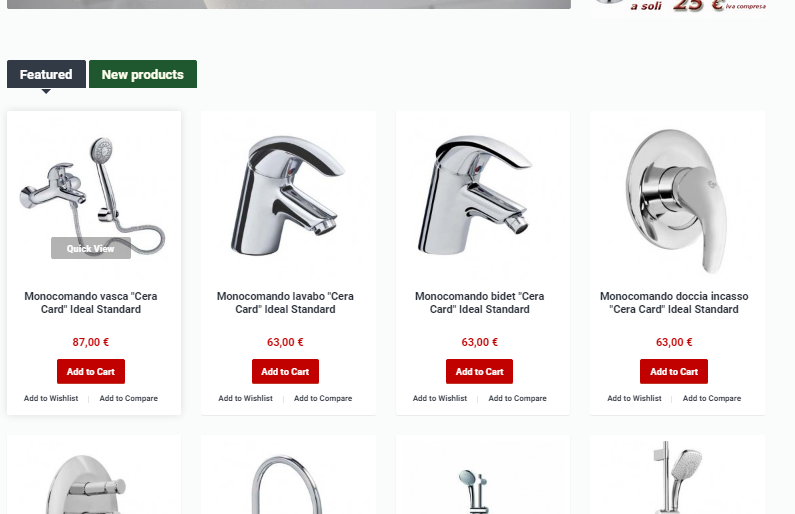Add the doccia incasso to compare

712,398
